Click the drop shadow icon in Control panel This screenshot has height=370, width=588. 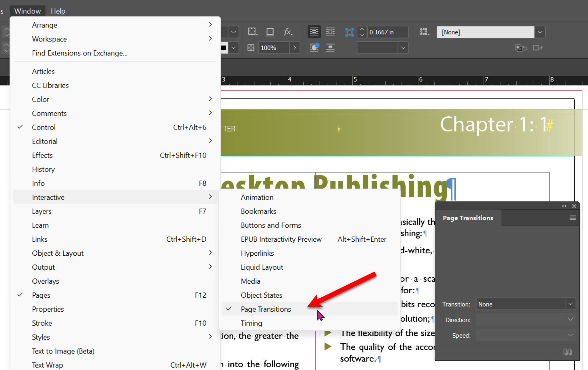coord(270,32)
